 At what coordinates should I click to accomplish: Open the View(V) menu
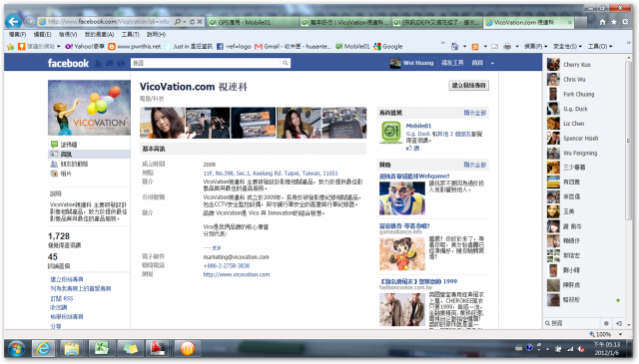(x=68, y=34)
